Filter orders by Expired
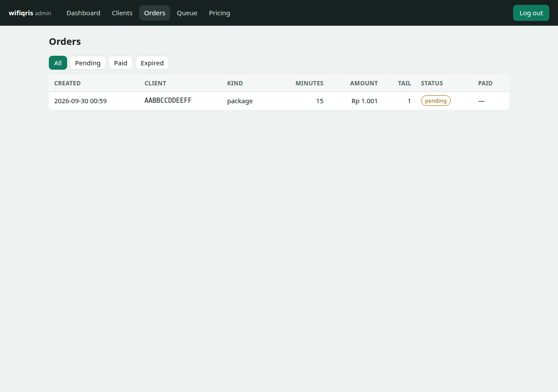558x392 pixels. click(152, 63)
